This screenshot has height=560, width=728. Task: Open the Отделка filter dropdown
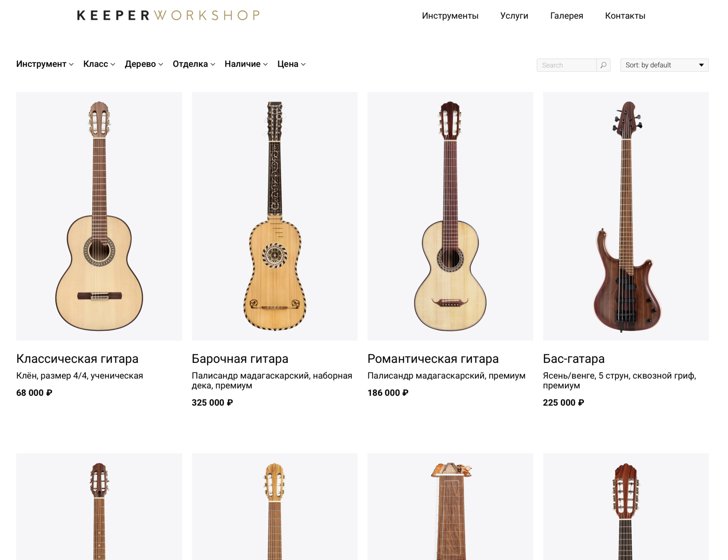tap(194, 64)
